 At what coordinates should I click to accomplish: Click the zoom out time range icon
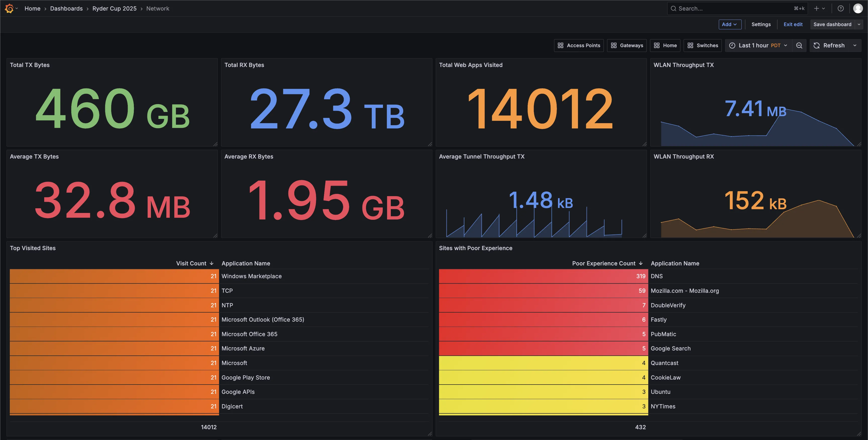(799, 45)
